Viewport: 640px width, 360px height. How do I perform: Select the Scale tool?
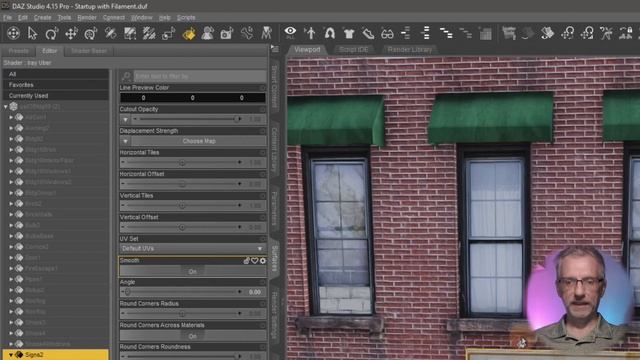tap(91, 33)
